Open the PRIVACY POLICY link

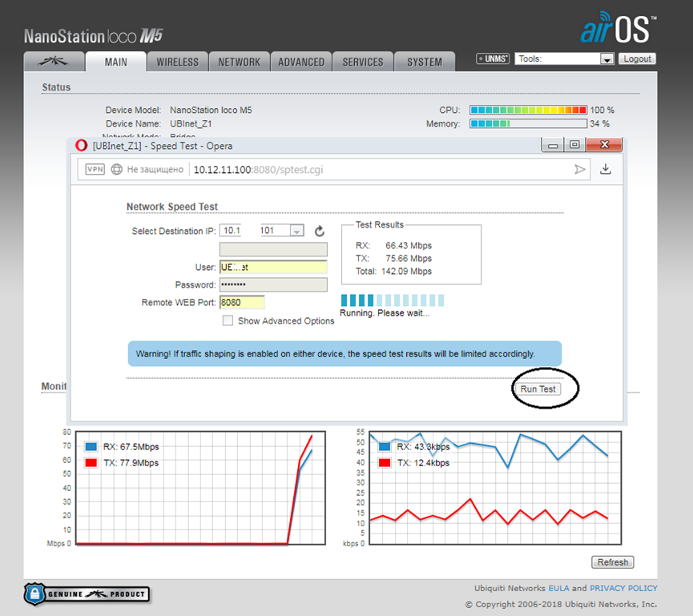pos(623,588)
